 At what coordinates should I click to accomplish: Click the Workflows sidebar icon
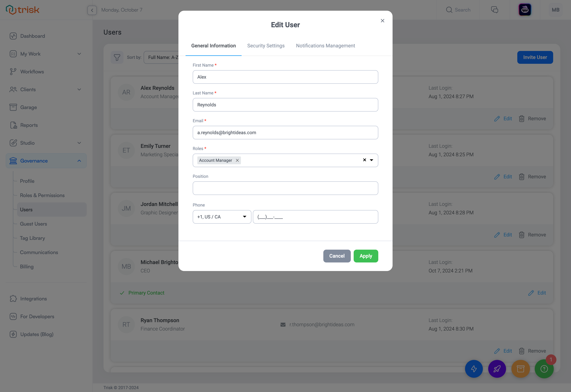click(13, 71)
